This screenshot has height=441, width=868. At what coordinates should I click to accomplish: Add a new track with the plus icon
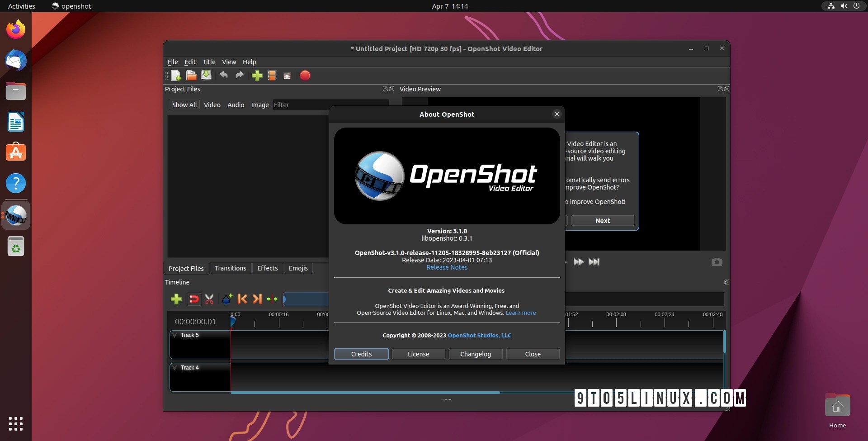[176, 299]
